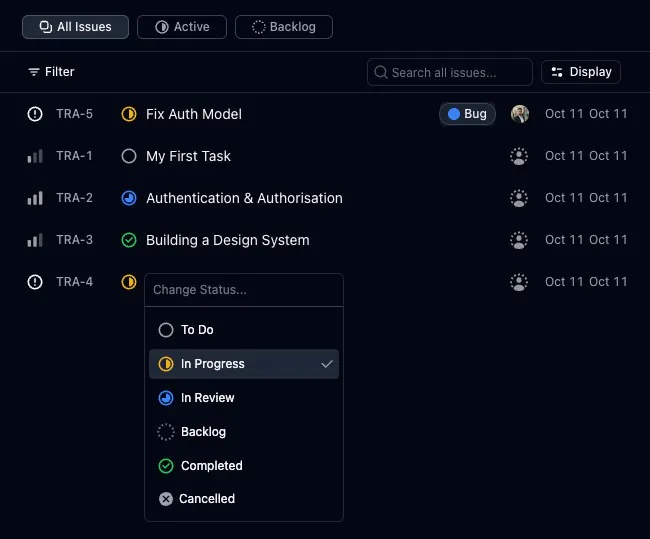Open the Fix Auth Model issue
Image resolution: width=650 pixels, height=539 pixels.
pos(194,114)
